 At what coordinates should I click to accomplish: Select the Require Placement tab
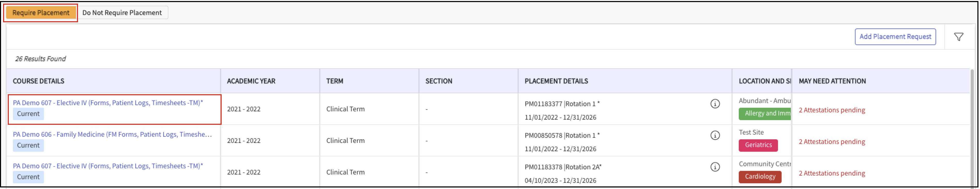[x=41, y=13]
